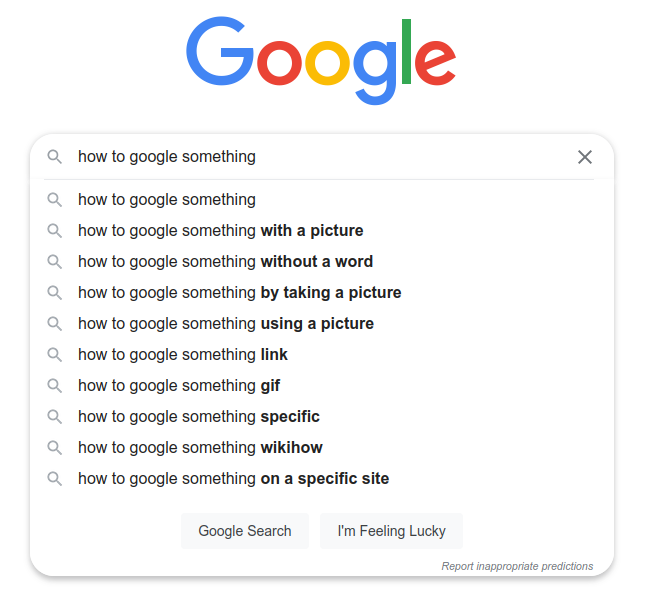Choose suggestion 'using a picture'
Viewport: 645px width, 599px height.
pyautogui.click(x=322, y=324)
